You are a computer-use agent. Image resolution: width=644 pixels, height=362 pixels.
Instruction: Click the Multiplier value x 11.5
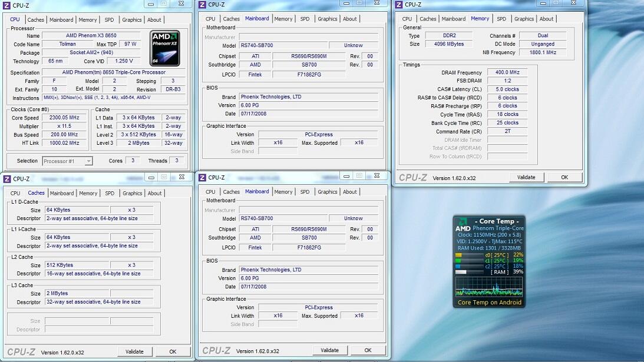coord(64,127)
